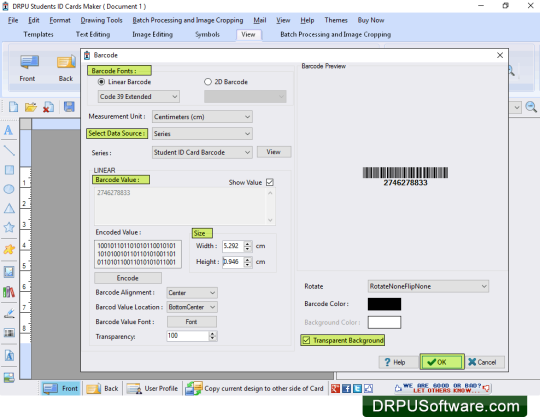Select the 2D Barcode radio button
The image size is (540, 417).
click(x=208, y=82)
